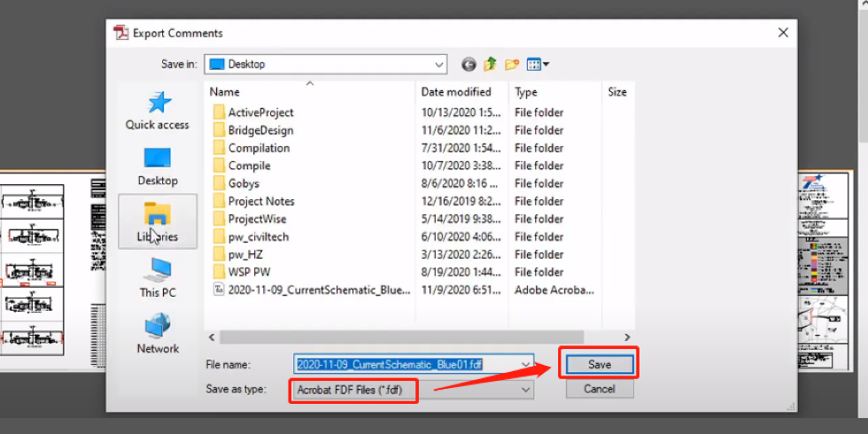Click the CurrentSchematic PDF file icon
The height and width of the screenshot is (434, 868).
(220, 289)
